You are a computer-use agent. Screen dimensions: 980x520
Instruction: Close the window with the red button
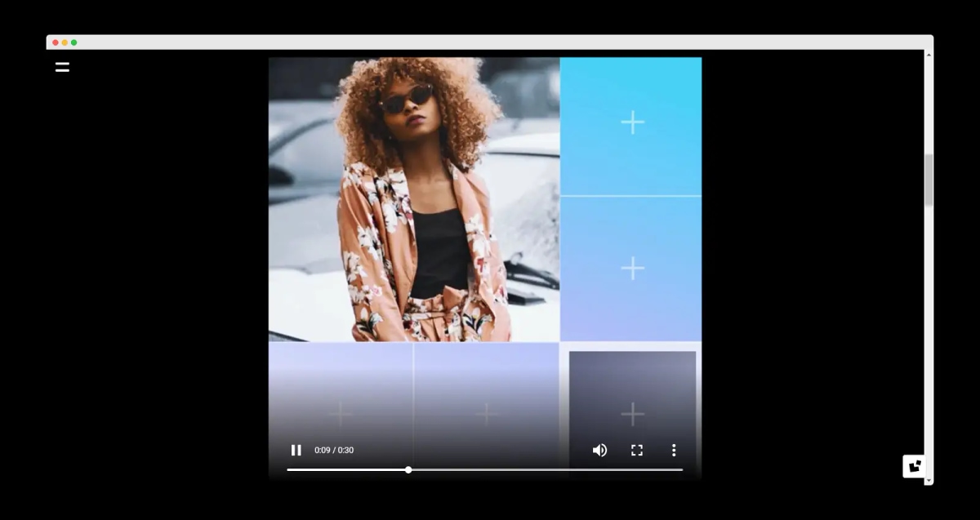56,42
